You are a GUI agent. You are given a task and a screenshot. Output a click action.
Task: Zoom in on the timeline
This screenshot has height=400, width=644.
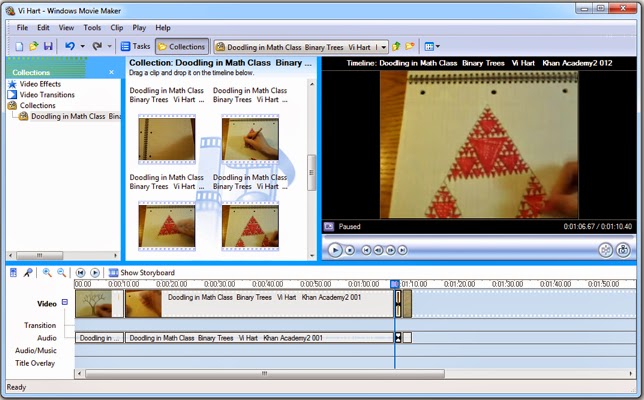tap(47, 273)
